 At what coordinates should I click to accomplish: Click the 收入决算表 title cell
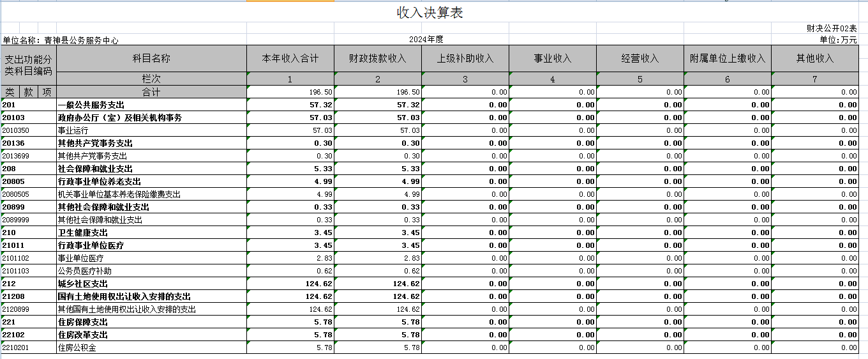430,13
